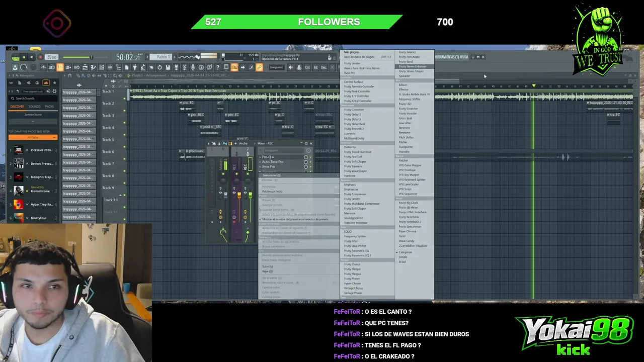Image resolution: width=644 pixels, height=362 pixels.
Task: Select the Árbol view radio option
Action: click(402, 261)
